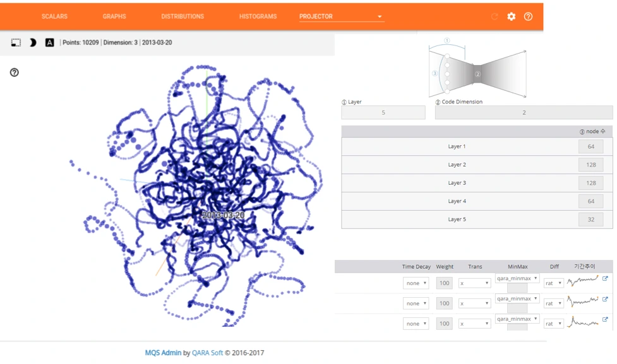617x364 pixels.
Task: Switch to the SCALARS tab
Action: pos(54,16)
